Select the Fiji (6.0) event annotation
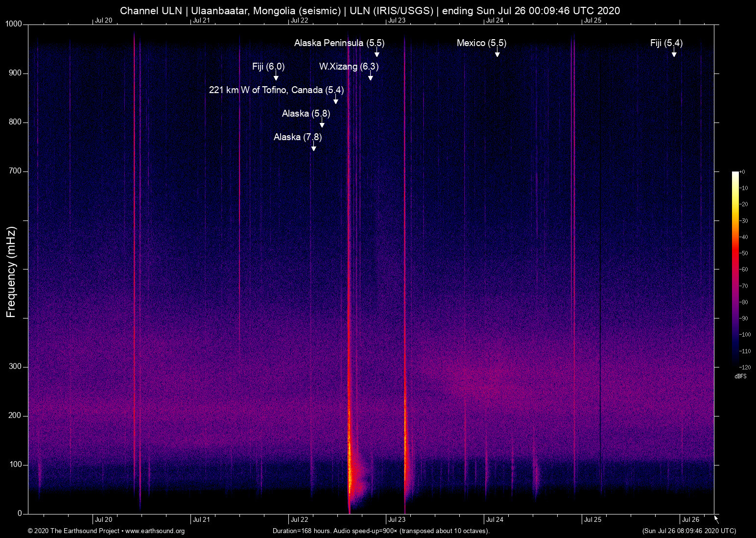The image size is (756, 538). click(x=268, y=67)
